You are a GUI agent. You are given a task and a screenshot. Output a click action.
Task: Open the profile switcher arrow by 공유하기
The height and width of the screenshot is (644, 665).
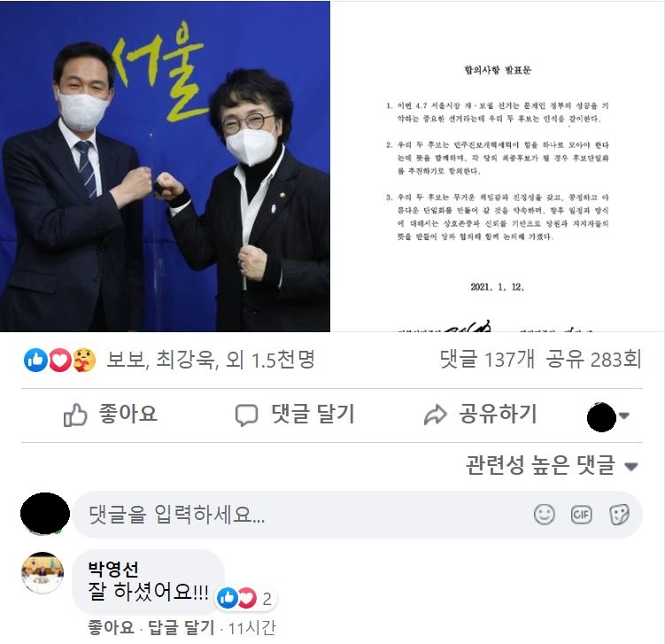tap(624, 415)
